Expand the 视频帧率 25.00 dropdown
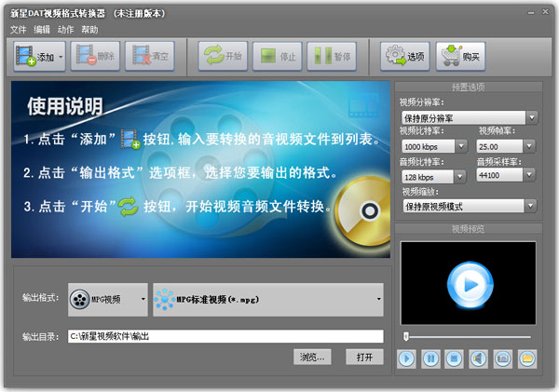559x392 pixels. [529, 146]
